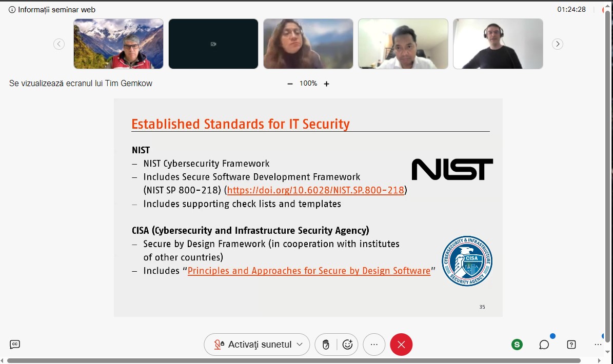This screenshot has height=364, width=613.
Task: Open the far-right panel options menu
Action: click(598, 345)
